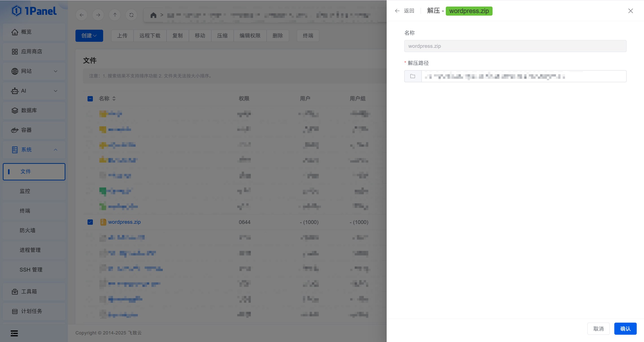This screenshot has height=342, width=644.
Task: Click the 取消 button
Action: (x=598, y=328)
